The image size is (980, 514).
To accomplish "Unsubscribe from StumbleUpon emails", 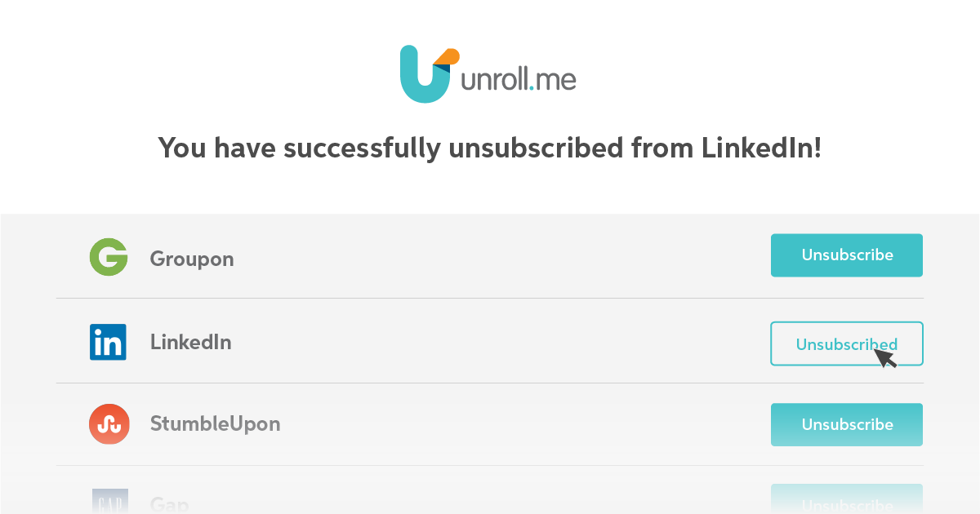I will coord(846,424).
